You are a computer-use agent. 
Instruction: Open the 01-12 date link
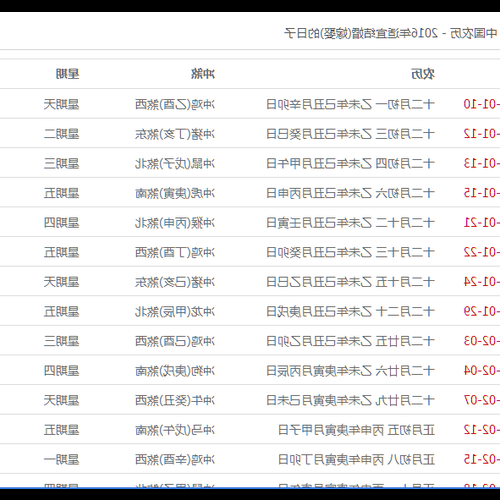482,134
